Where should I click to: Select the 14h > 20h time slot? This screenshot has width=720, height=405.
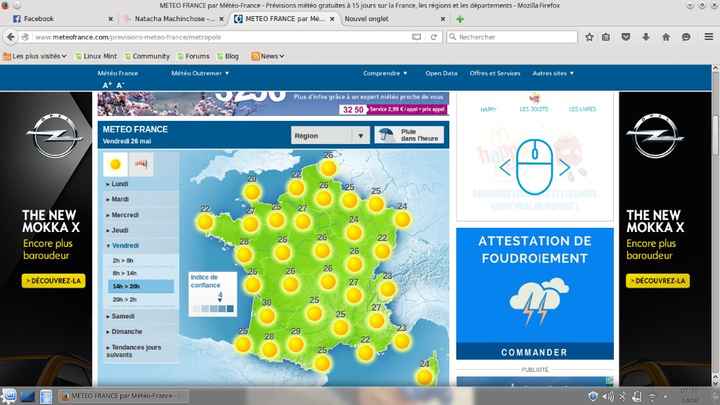tap(141, 286)
